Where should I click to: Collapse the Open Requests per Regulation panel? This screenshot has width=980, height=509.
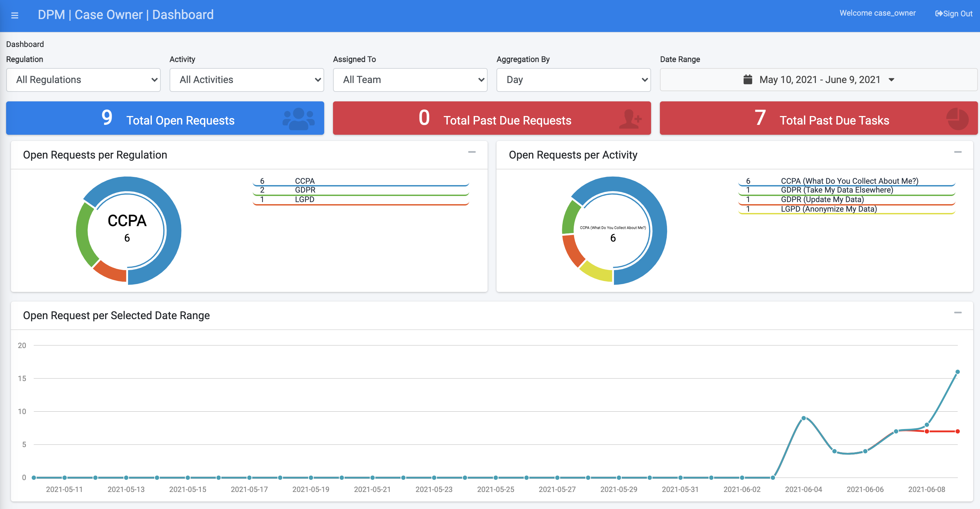472,152
